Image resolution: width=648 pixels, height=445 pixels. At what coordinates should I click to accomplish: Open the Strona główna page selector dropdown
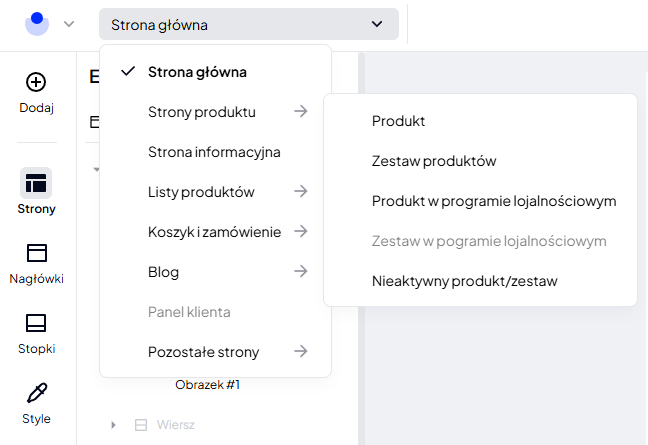click(x=248, y=24)
